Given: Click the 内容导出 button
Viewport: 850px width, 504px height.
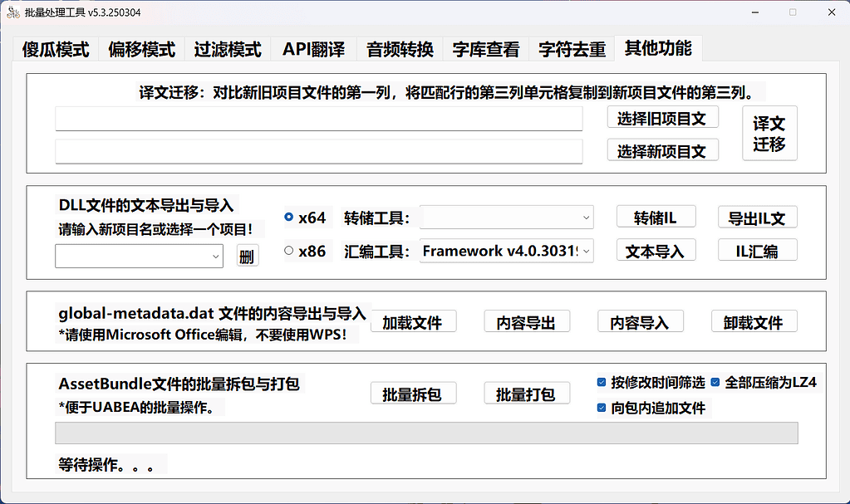Looking at the screenshot, I should [526, 322].
